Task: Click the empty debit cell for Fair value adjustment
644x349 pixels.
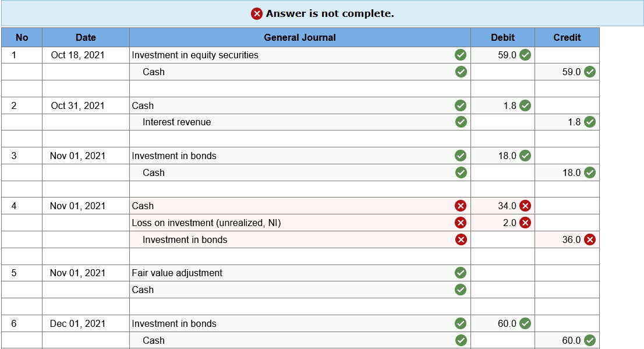Action: 503,273
